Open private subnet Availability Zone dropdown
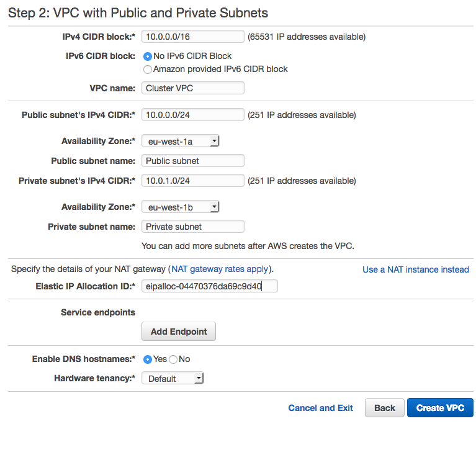Screen dimensions: 476x457 (181, 207)
